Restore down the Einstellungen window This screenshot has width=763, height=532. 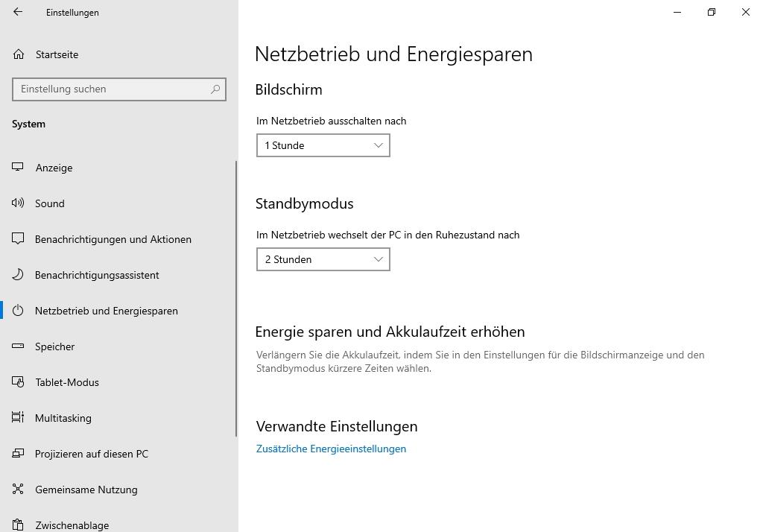click(x=712, y=12)
